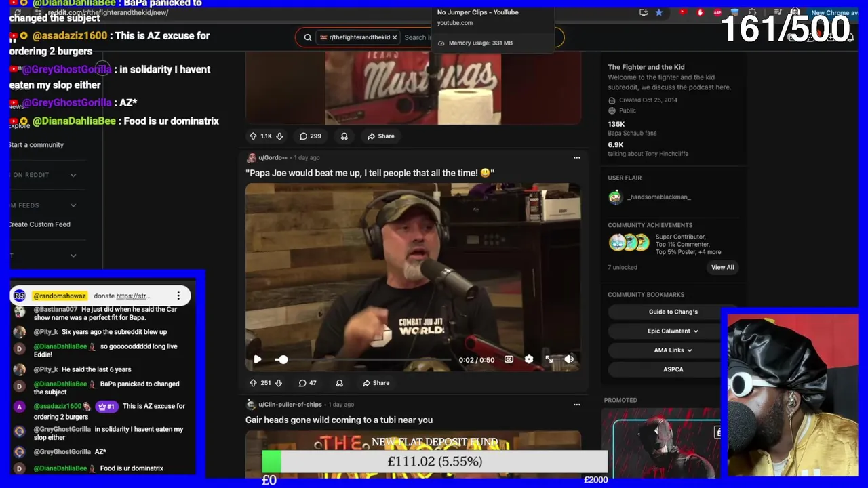The height and width of the screenshot is (488, 868).
Task: Open the 47 comments thread
Action: click(x=309, y=383)
